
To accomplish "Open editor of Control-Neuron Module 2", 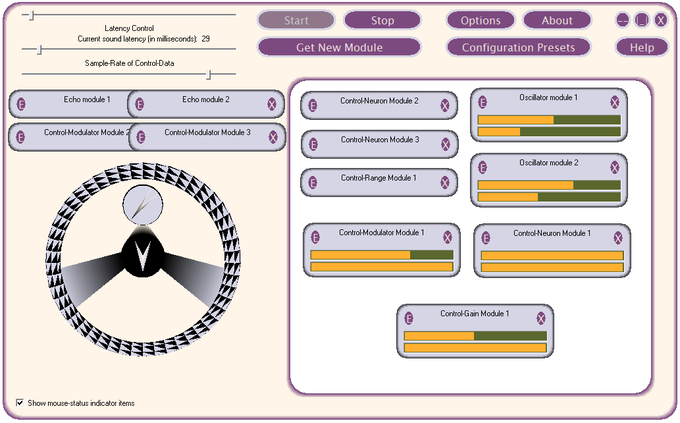I will click(312, 105).
